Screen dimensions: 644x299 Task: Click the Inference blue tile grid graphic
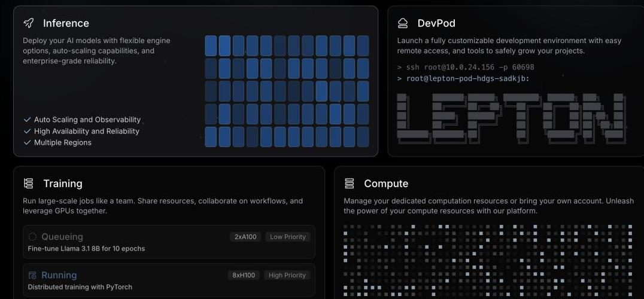click(x=287, y=91)
